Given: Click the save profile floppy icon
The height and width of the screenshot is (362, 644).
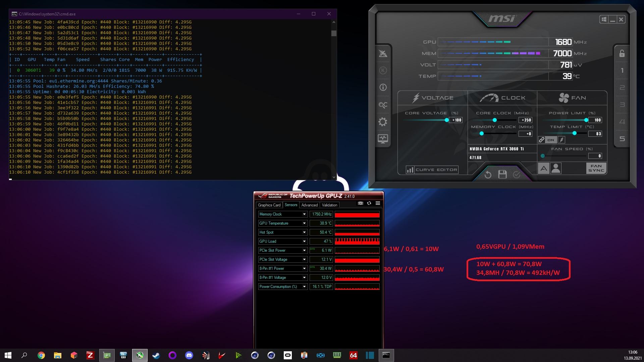Looking at the screenshot, I should pyautogui.click(x=502, y=174).
